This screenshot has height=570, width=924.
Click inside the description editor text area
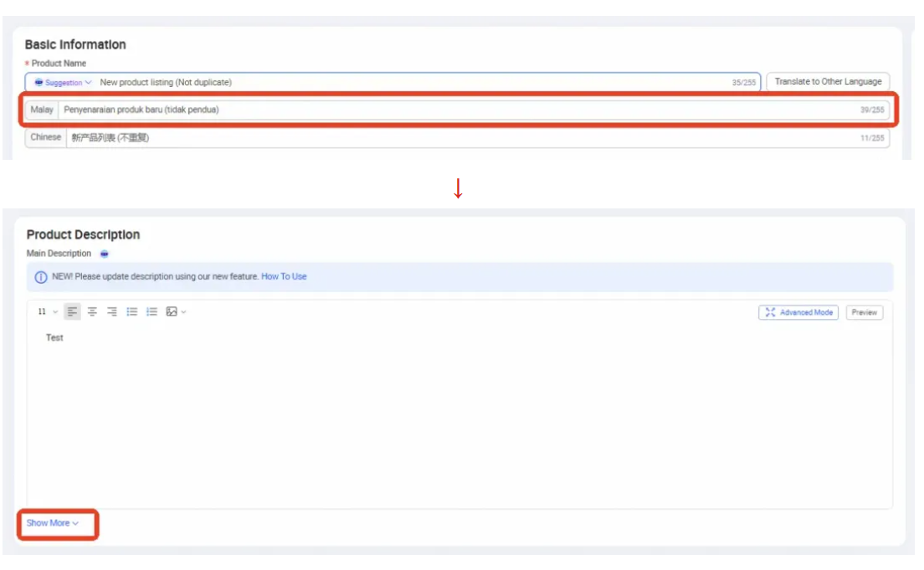tap(459, 415)
